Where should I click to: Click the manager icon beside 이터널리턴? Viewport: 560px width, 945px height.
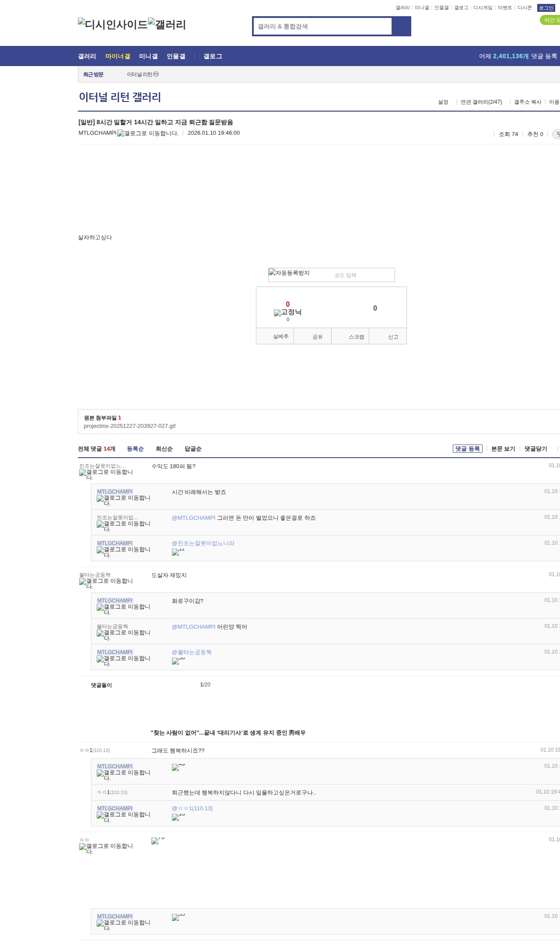click(x=156, y=74)
